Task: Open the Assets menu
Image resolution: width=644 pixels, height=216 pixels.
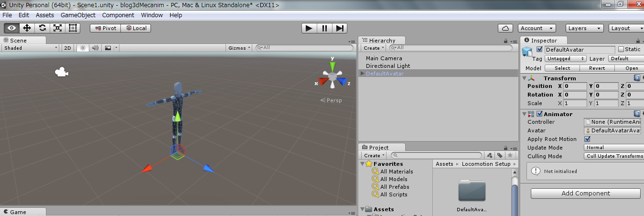Action: (45, 15)
